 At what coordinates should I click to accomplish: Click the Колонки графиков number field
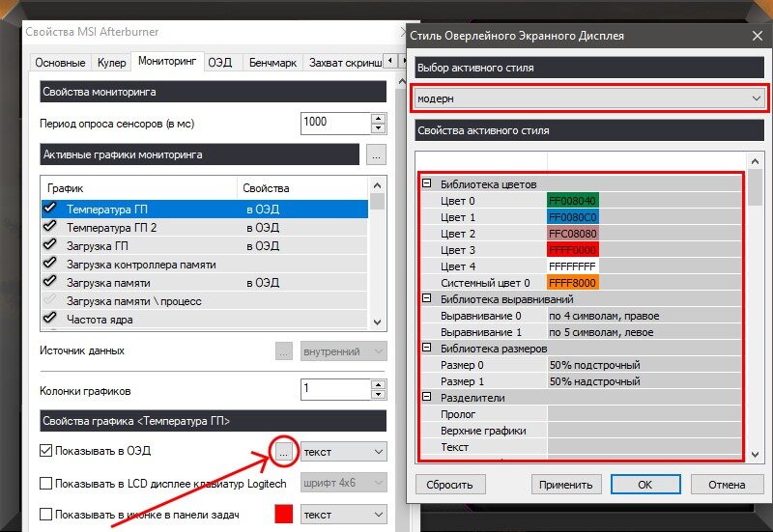pyautogui.click(x=335, y=389)
